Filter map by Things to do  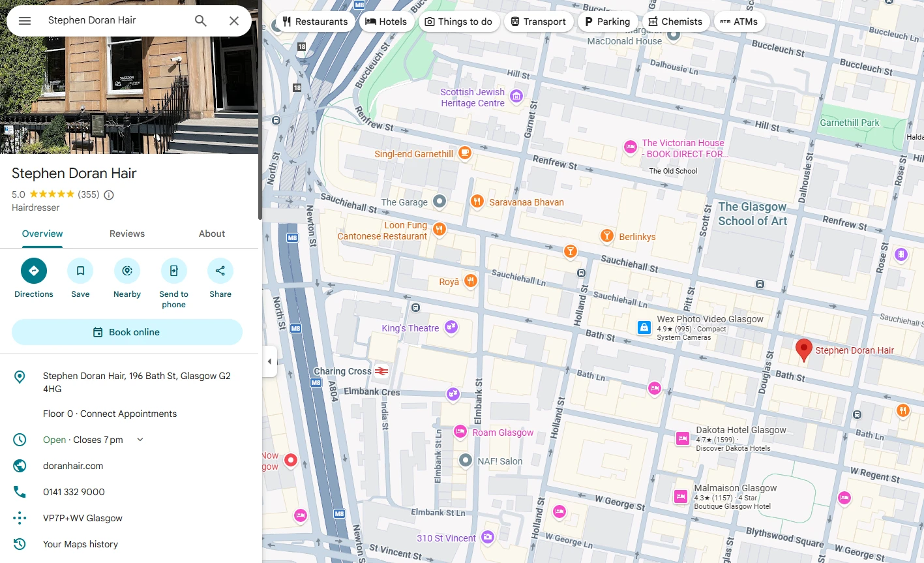point(459,22)
